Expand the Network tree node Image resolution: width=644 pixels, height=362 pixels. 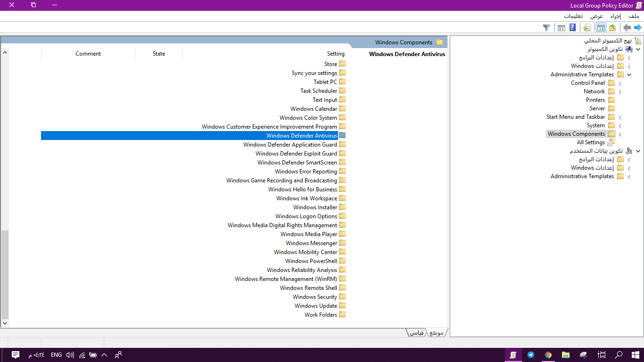click(620, 91)
